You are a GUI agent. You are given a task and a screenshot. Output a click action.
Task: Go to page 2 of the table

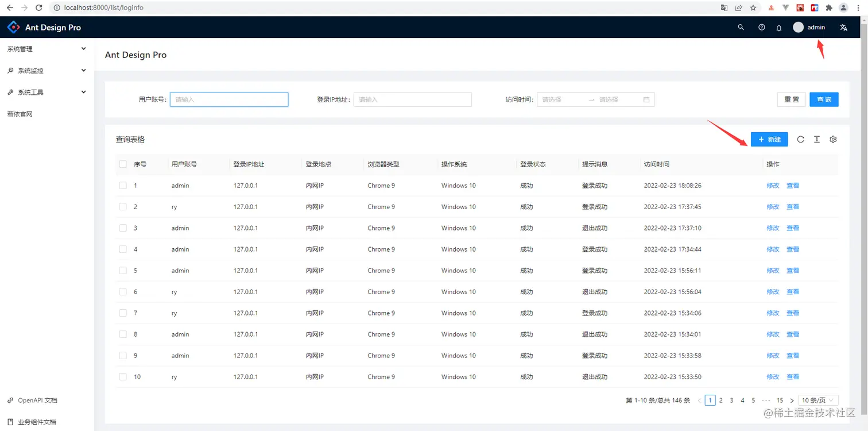(x=721, y=401)
